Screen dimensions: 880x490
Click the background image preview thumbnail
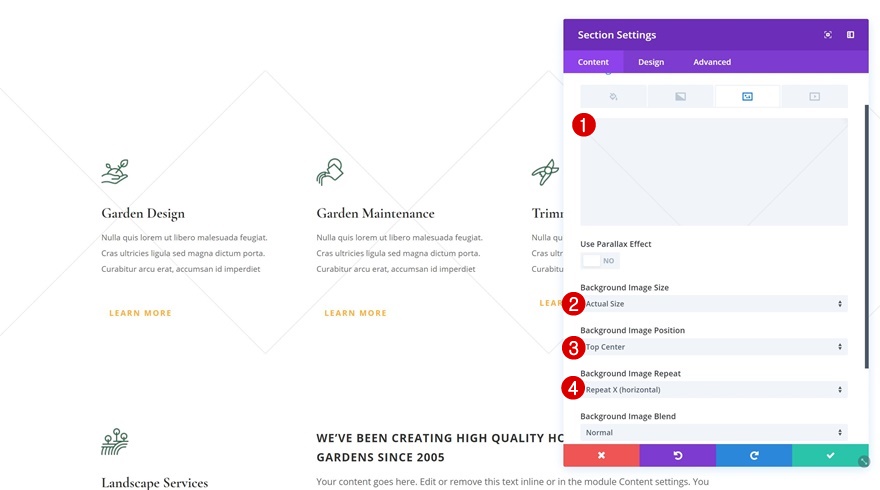tap(714, 172)
